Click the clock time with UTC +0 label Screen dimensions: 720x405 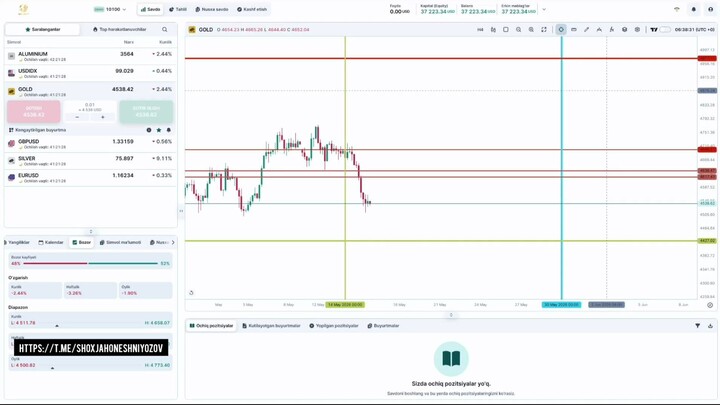(695, 29)
